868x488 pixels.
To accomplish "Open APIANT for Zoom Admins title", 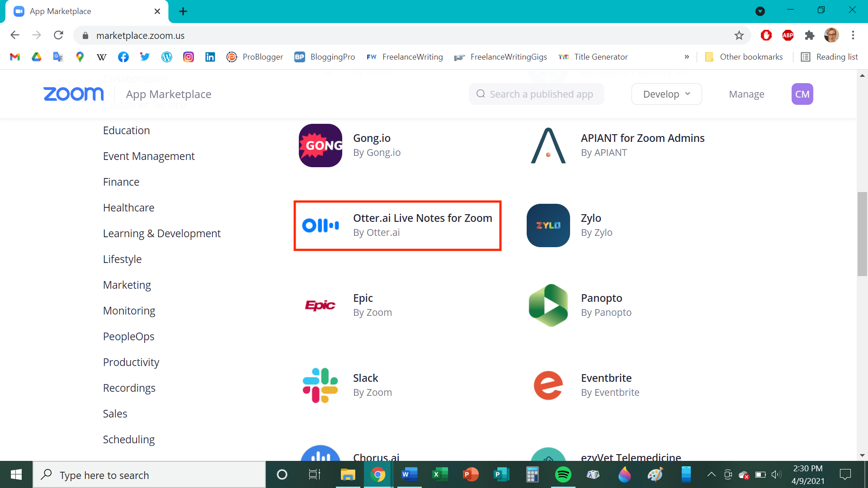I will (642, 138).
